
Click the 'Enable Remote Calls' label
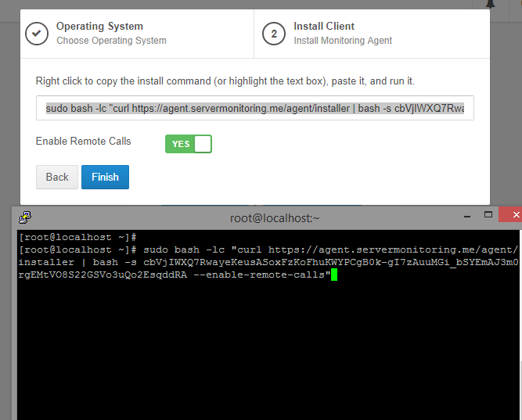83,141
